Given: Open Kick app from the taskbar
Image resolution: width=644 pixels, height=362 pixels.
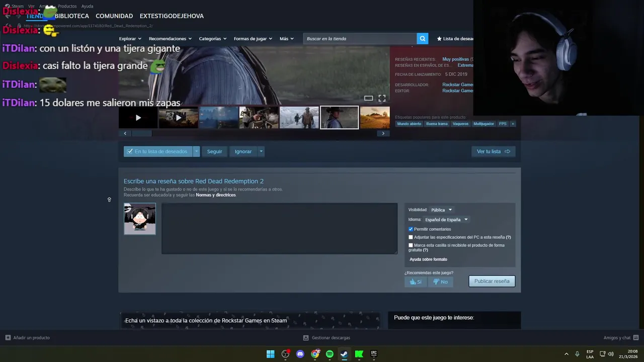Looking at the screenshot, I should tap(359, 354).
